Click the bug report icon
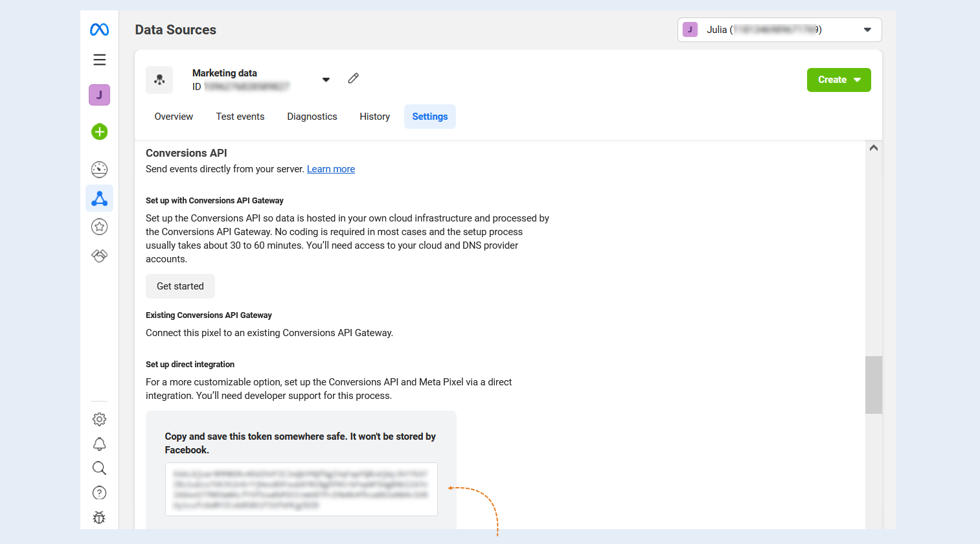980x544 pixels. (x=99, y=517)
